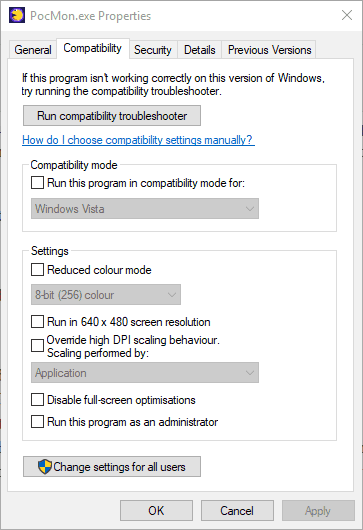Check Disable full-screen optimisations

click(38, 400)
